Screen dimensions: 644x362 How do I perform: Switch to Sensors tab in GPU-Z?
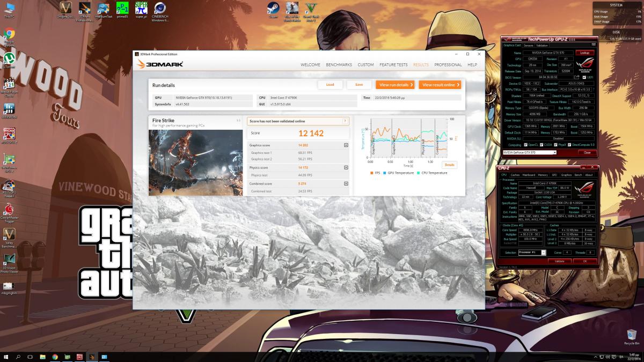point(529,45)
